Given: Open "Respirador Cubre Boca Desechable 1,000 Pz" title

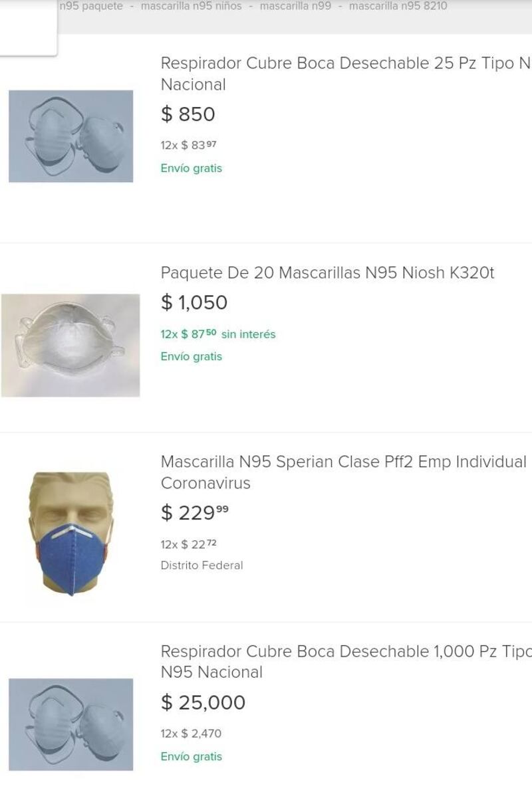Looking at the screenshot, I should coord(345,652).
